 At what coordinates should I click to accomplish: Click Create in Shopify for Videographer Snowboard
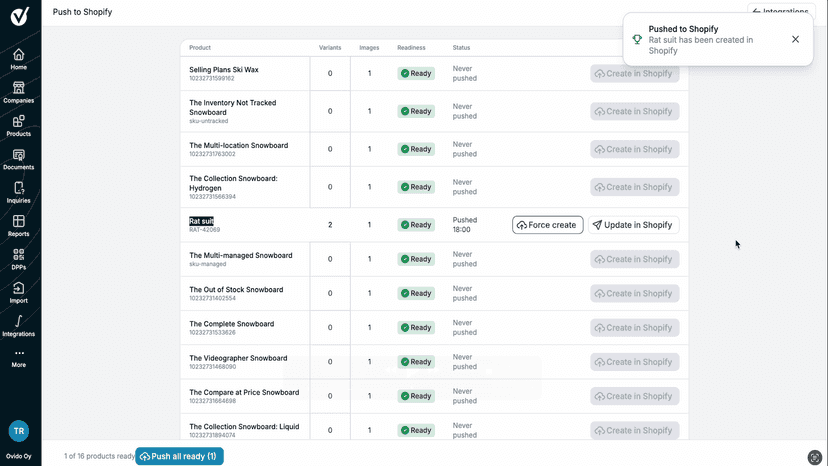(635, 362)
